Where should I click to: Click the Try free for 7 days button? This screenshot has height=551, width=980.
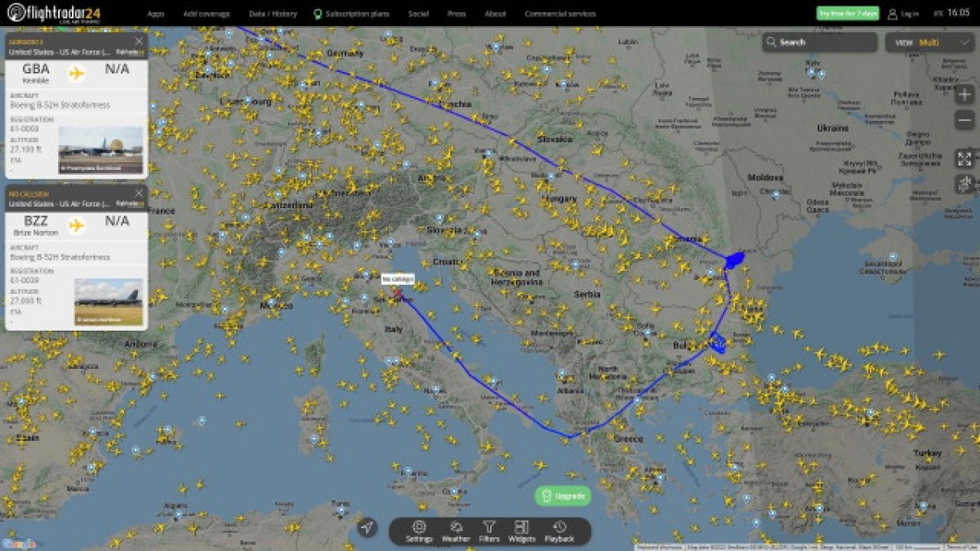848,14
